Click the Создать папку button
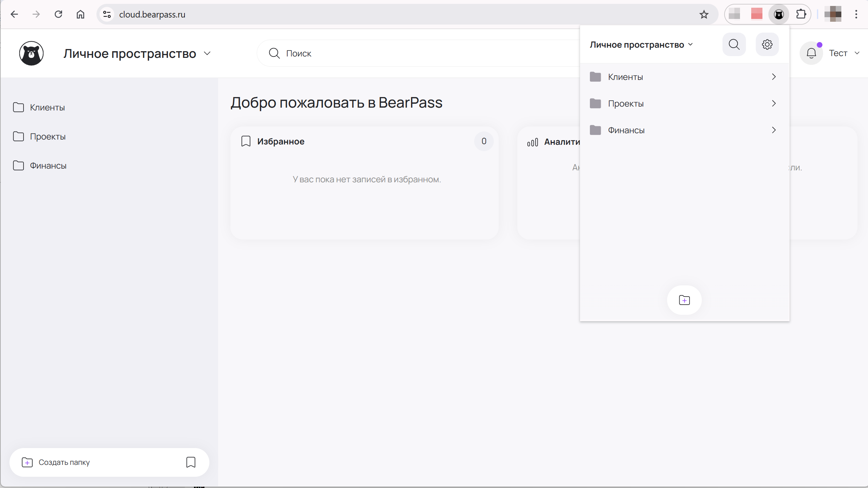This screenshot has height=488, width=868. pos(64,462)
